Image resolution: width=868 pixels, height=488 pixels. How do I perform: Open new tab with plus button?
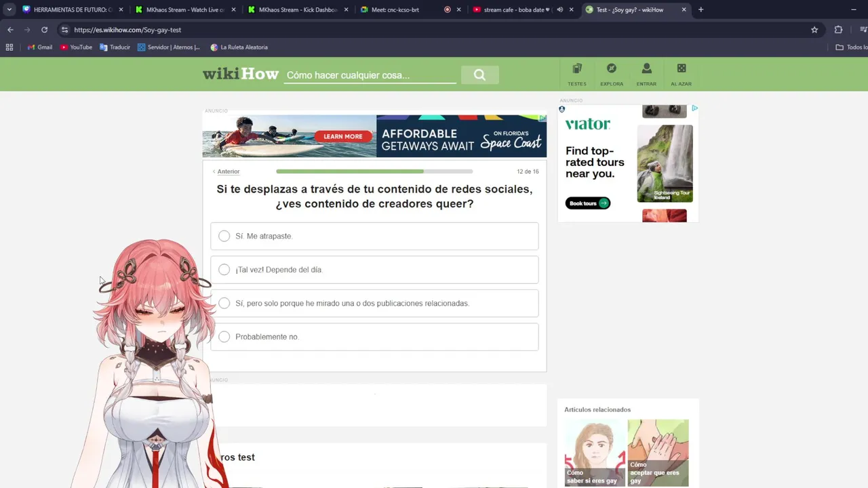[x=701, y=9]
